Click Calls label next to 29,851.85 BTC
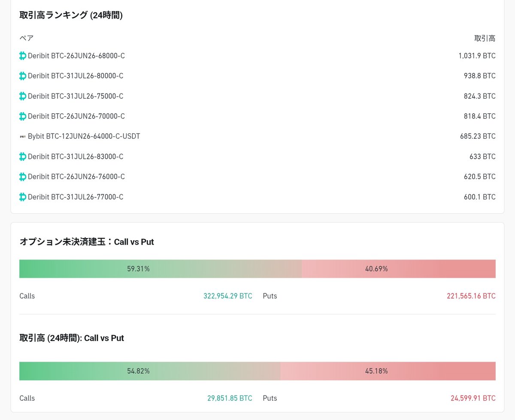 [x=27, y=398]
